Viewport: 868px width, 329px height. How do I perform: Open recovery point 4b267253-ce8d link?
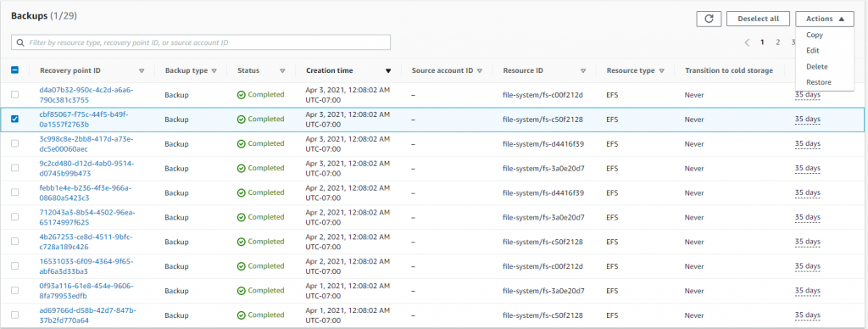pos(86,242)
